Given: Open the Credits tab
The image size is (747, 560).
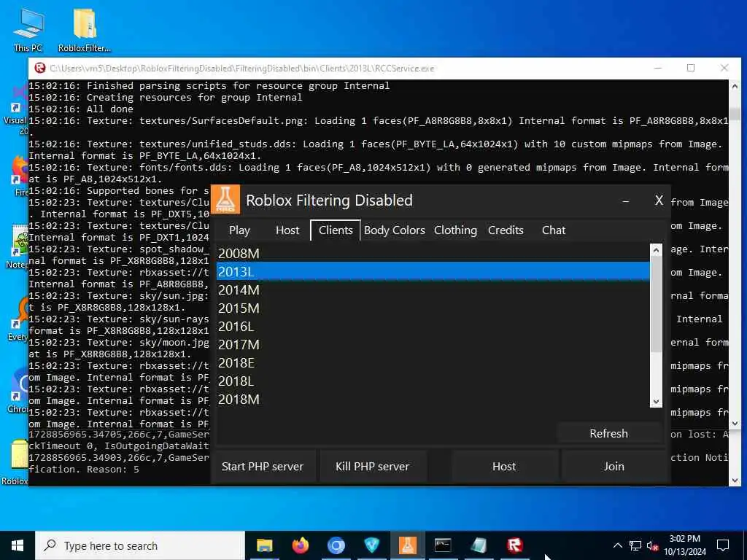Looking at the screenshot, I should [506, 230].
